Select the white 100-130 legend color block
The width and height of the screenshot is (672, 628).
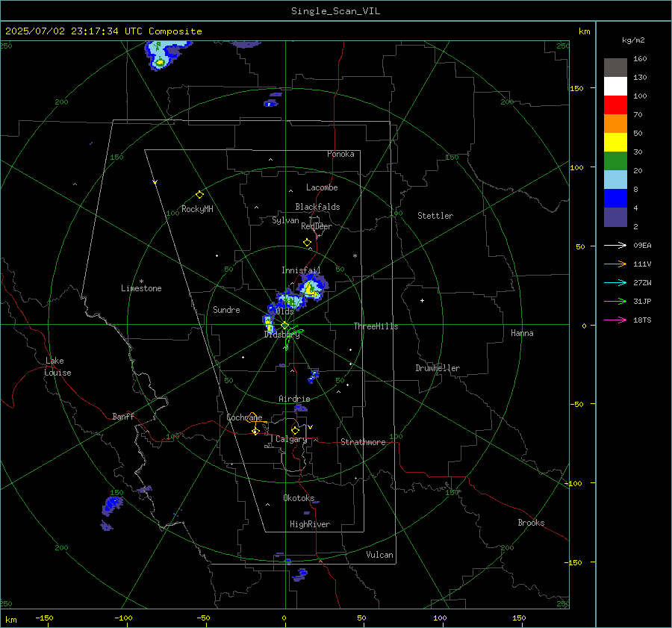coord(615,87)
